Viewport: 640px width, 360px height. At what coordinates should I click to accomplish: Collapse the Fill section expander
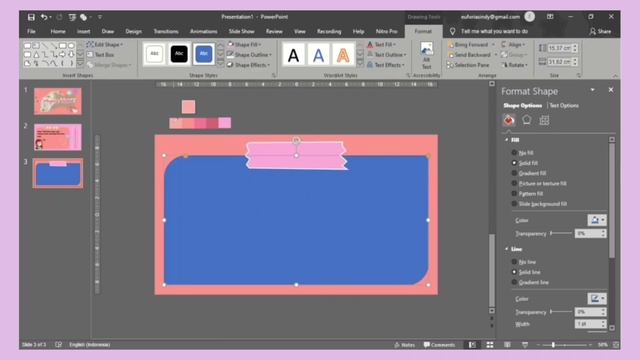[x=507, y=140]
